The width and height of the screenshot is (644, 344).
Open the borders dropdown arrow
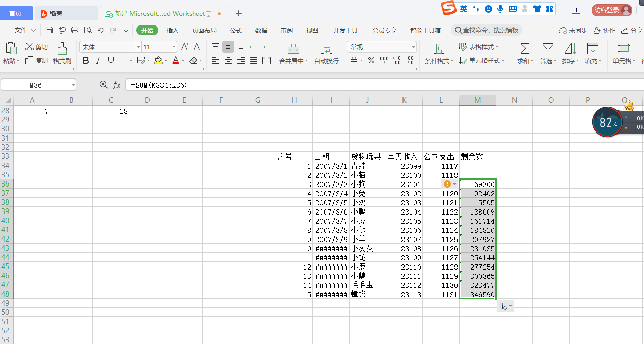tap(131, 61)
